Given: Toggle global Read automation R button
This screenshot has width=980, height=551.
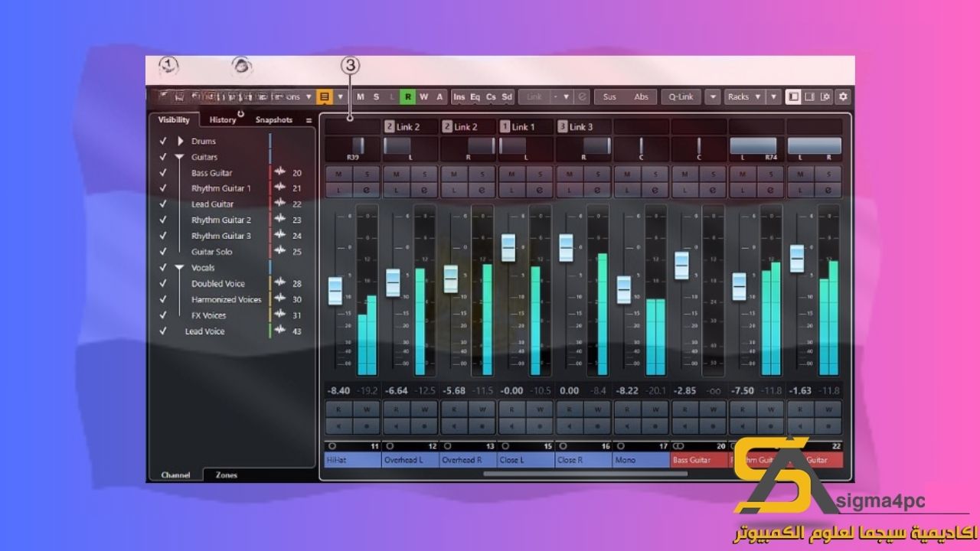Looking at the screenshot, I should point(408,97).
